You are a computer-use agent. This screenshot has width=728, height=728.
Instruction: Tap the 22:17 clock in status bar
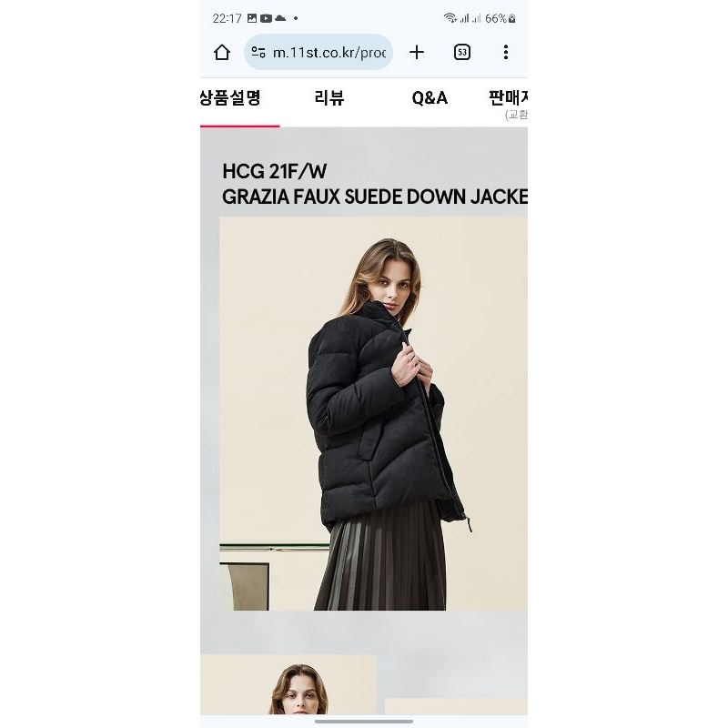click(227, 18)
